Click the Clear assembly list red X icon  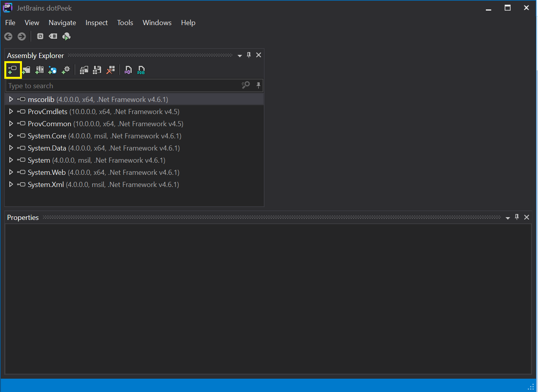tap(111, 70)
